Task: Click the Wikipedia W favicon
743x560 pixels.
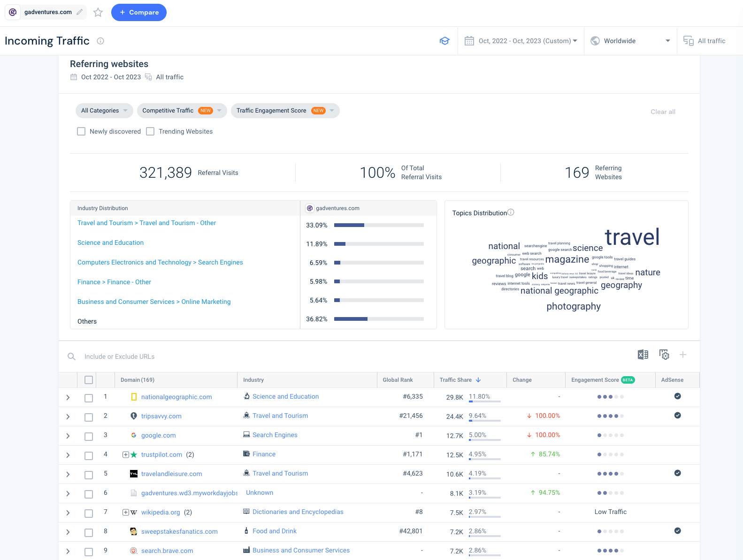Action: [x=134, y=512]
